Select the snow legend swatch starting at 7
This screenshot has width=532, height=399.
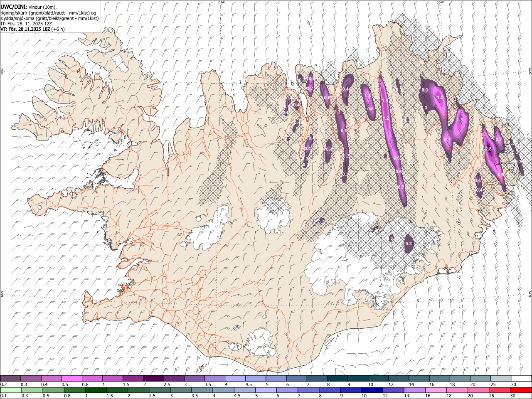coord(316,378)
